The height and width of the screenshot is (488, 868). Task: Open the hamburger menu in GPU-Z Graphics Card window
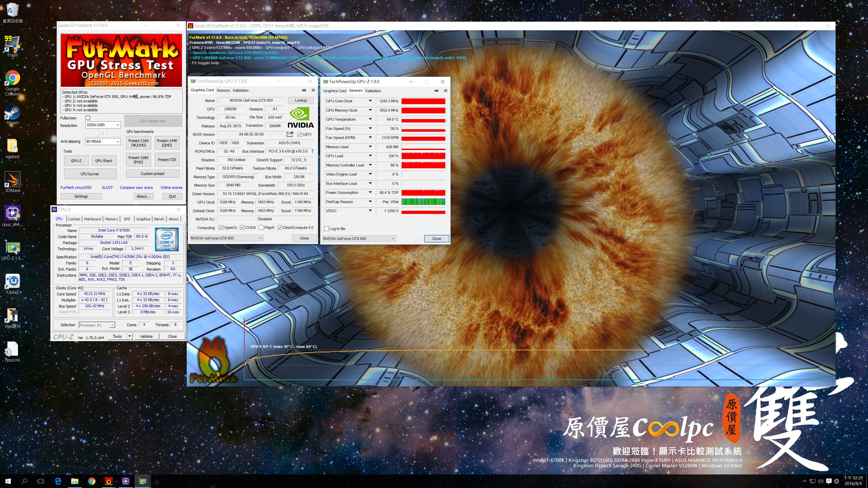pyautogui.click(x=313, y=90)
